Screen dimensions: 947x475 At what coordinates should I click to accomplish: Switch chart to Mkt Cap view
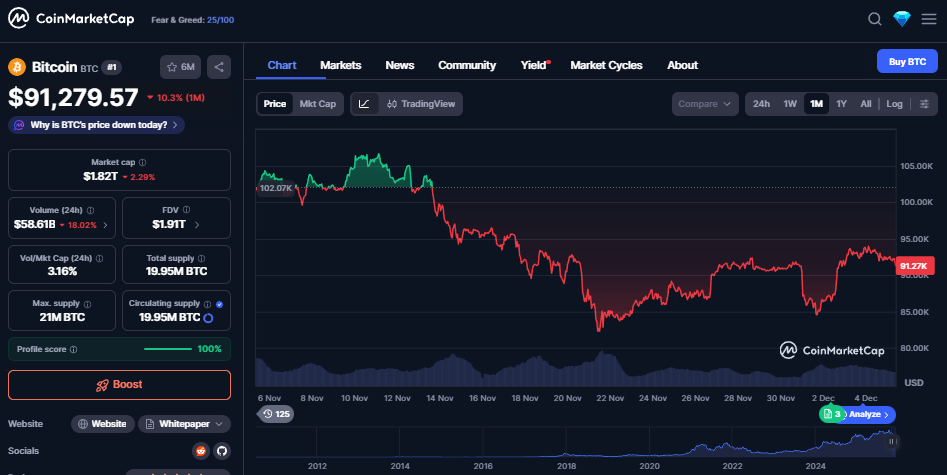pyautogui.click(x=318, y=104)
